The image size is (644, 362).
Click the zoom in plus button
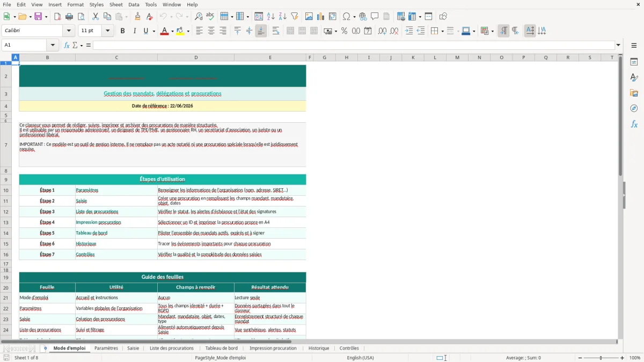[x=623, y=358]
